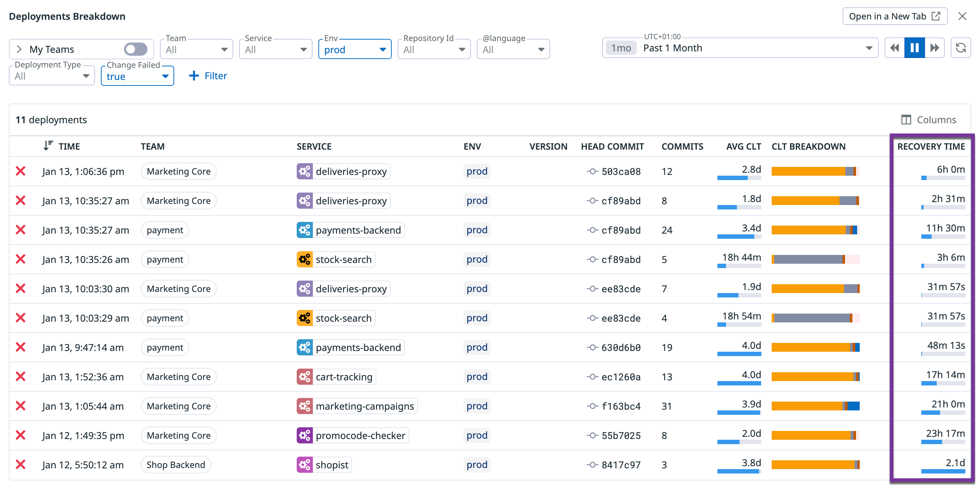Viewport: 980px width, 490px height.
Task: Expand the My Teams chevron
Action: (19, 49)
